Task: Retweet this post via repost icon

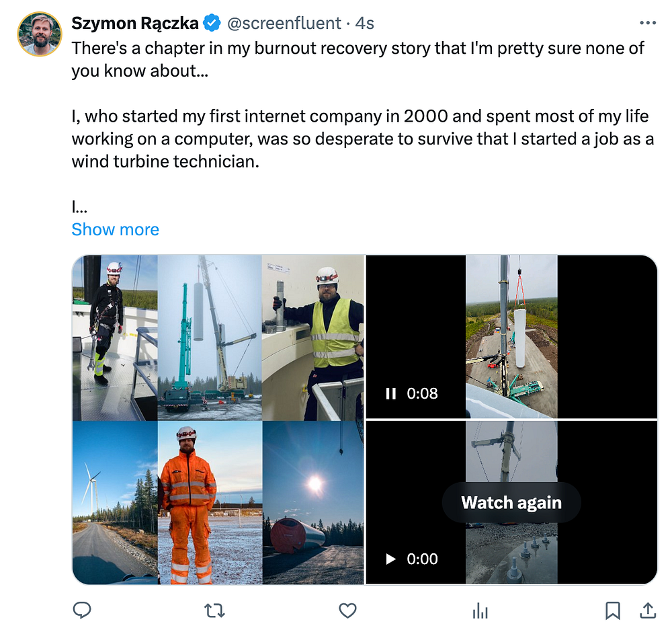Action: (x=214, y=610)
